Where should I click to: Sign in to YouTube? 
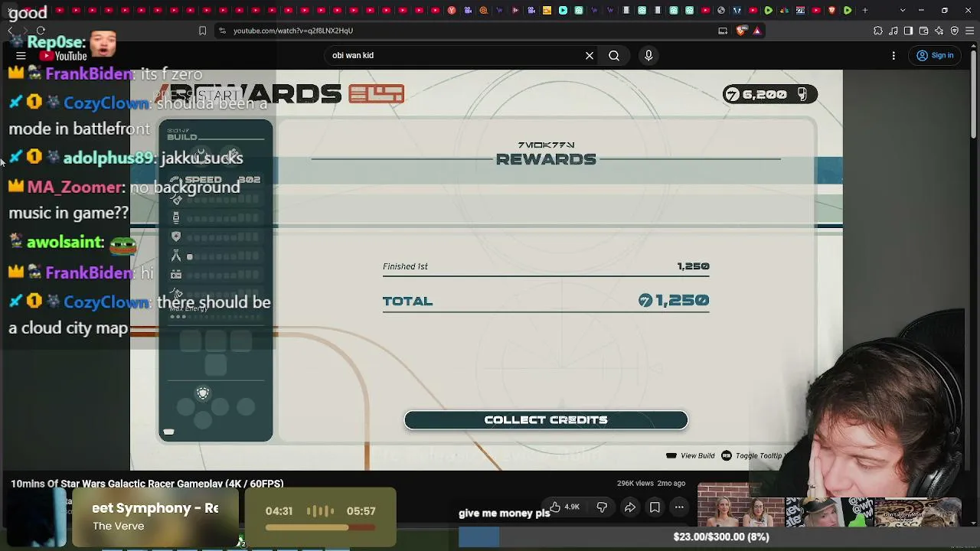[935, 55]
